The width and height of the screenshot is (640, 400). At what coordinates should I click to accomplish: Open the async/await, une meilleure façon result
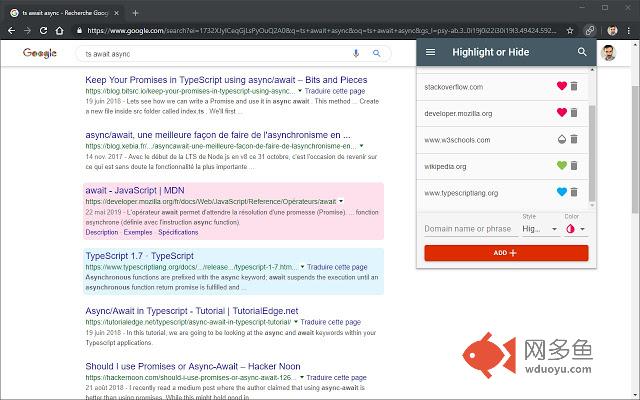pos(218,135)
